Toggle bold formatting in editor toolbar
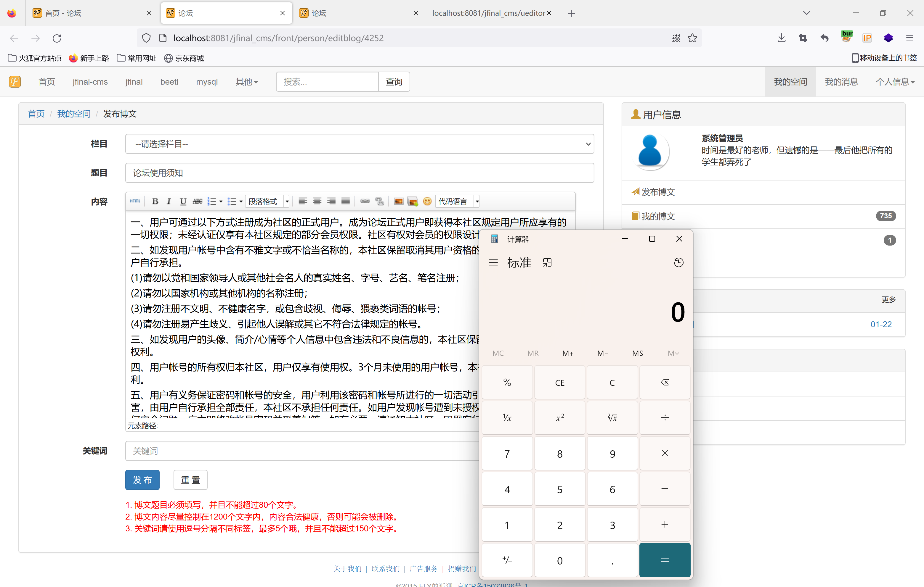The width and height of the screenshot is (924, 587). [x=155, y=201]
